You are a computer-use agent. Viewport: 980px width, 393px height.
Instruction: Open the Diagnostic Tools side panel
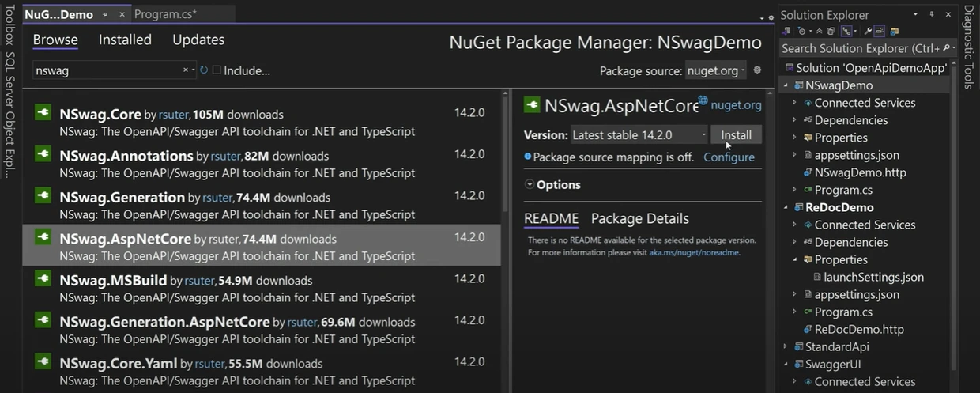(969, 47)
